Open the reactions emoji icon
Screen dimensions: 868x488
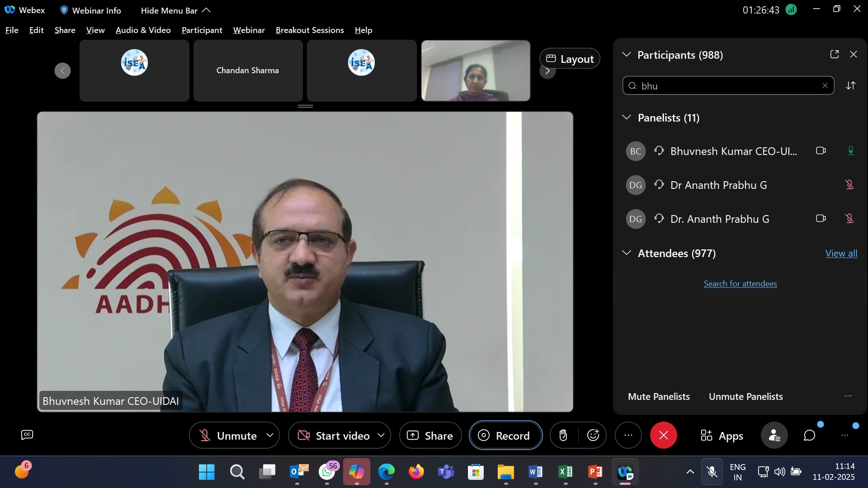pos(593,436)
